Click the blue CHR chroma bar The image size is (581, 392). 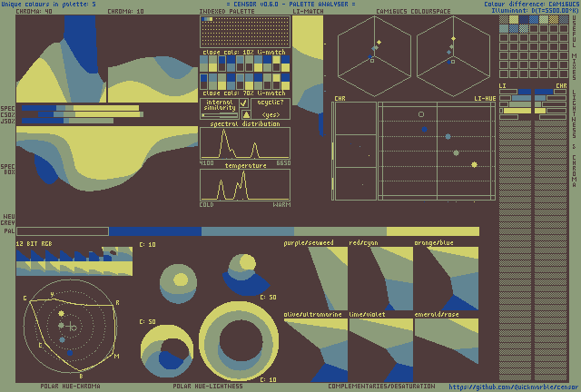[544, 92]
